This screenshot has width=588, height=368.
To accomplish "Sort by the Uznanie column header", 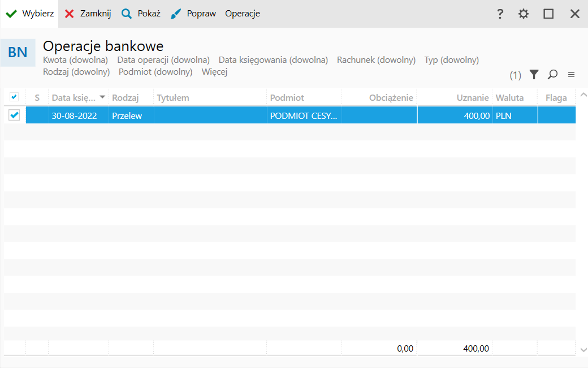I will click(x=455, y=97).
